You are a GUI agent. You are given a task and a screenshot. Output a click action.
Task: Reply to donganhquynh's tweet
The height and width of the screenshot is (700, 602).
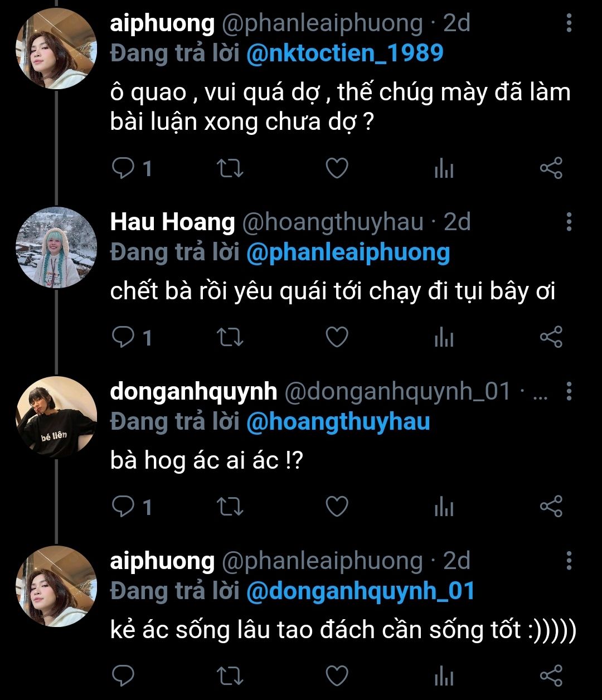point(122,506)
